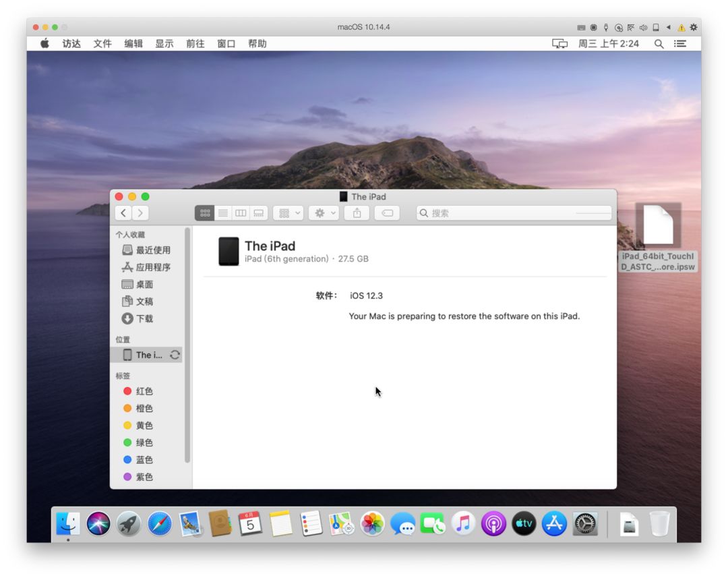Screen dimensions: 728x578
Task: Switch Finder to list view
Action: [x=222, y=212]
